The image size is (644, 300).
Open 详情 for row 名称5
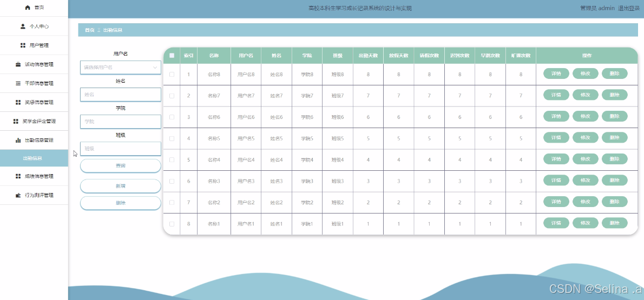pyautogui.click(x=556, y=137)
